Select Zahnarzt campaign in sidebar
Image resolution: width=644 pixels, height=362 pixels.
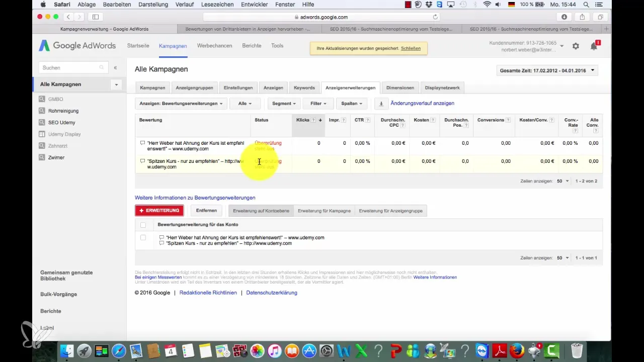point(57,146)
